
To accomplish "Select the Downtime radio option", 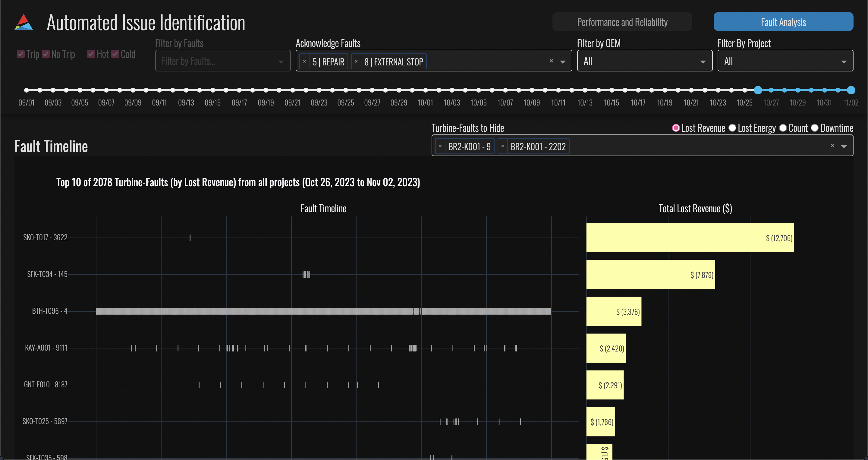I will (814, 128).
